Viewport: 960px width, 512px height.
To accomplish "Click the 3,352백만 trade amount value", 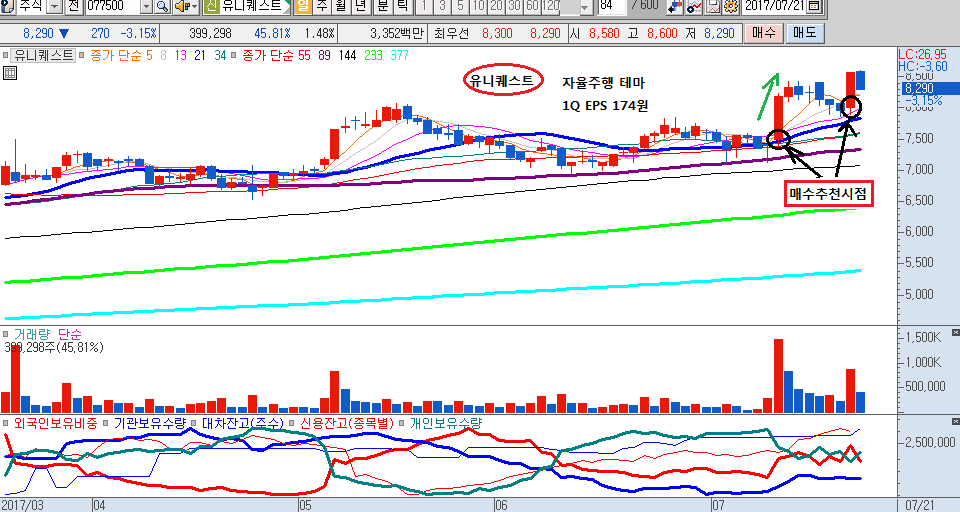I will click(x=396, y=33).
